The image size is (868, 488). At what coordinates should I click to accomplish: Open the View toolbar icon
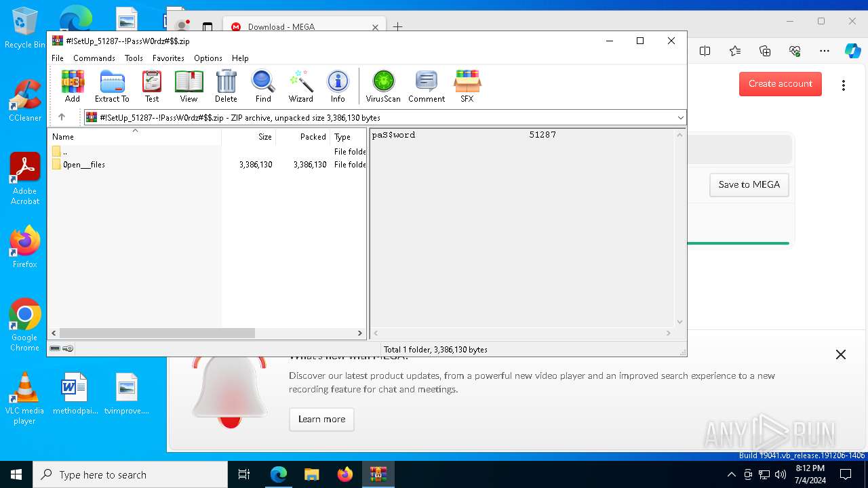tap(189, 86)
